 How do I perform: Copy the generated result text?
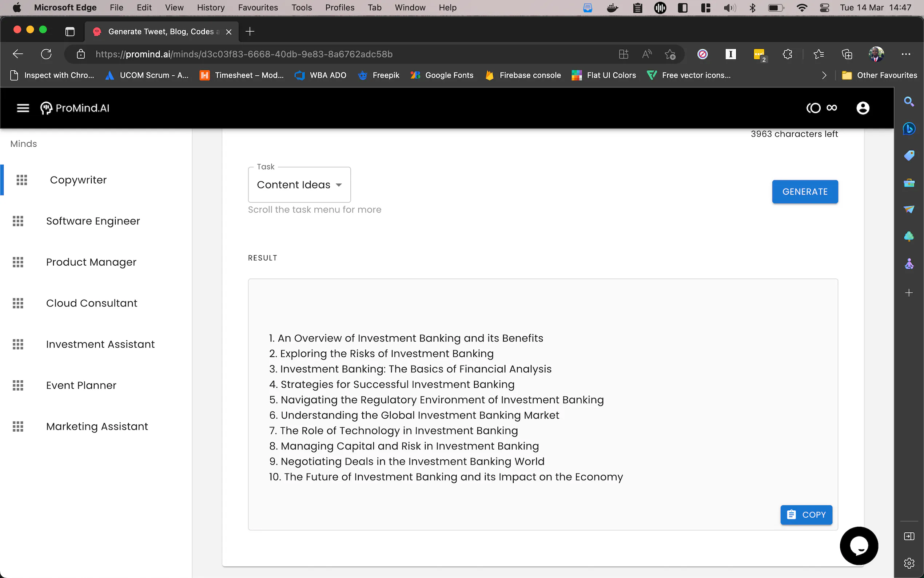tap(806, 515)
